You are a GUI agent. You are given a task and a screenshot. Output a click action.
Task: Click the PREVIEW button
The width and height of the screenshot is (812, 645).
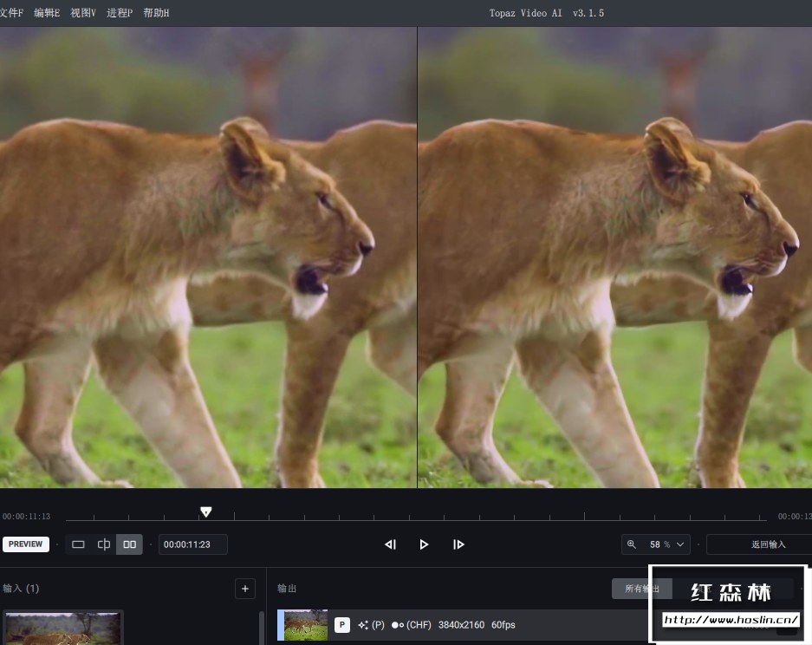(x=25, y=544)
